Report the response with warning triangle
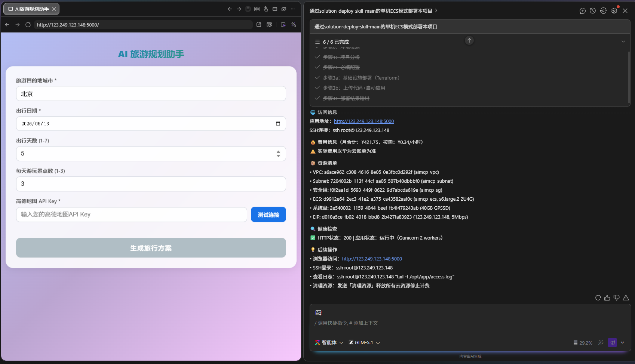Viewport: 635px width, 364px height. [626, 298]
